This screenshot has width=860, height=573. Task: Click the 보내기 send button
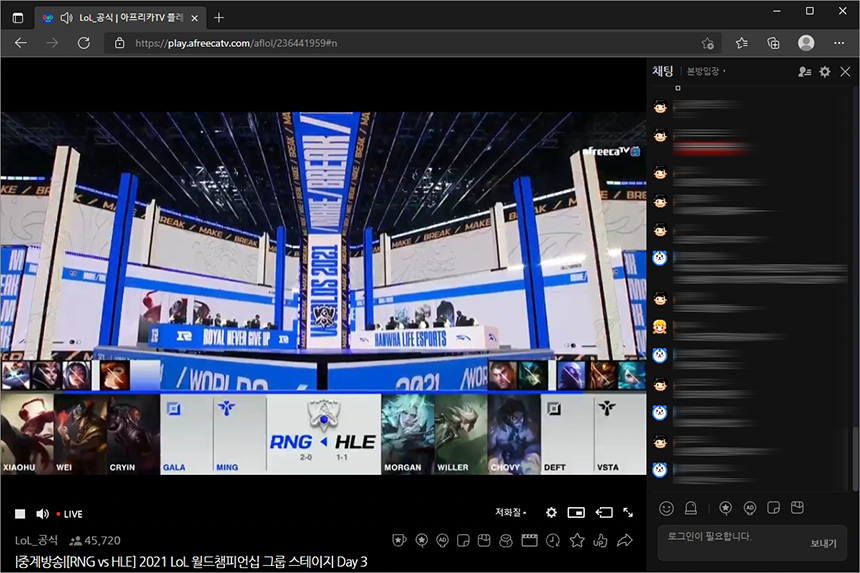click(823, 543)
